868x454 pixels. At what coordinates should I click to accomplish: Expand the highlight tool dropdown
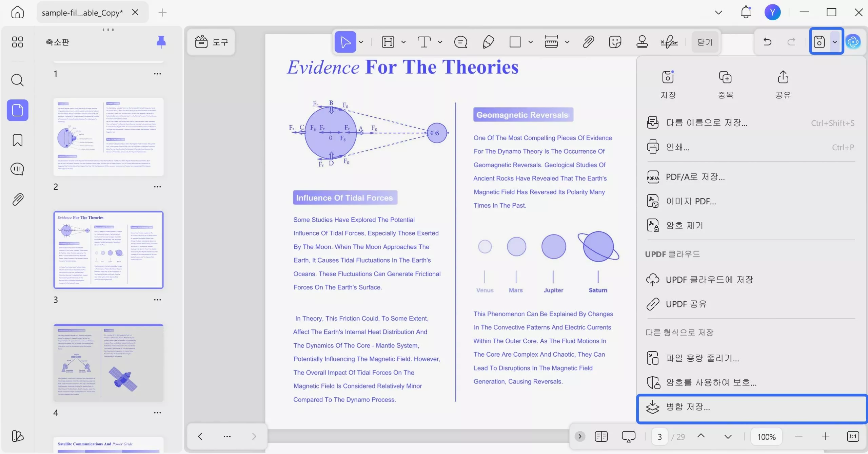[403, 42]
